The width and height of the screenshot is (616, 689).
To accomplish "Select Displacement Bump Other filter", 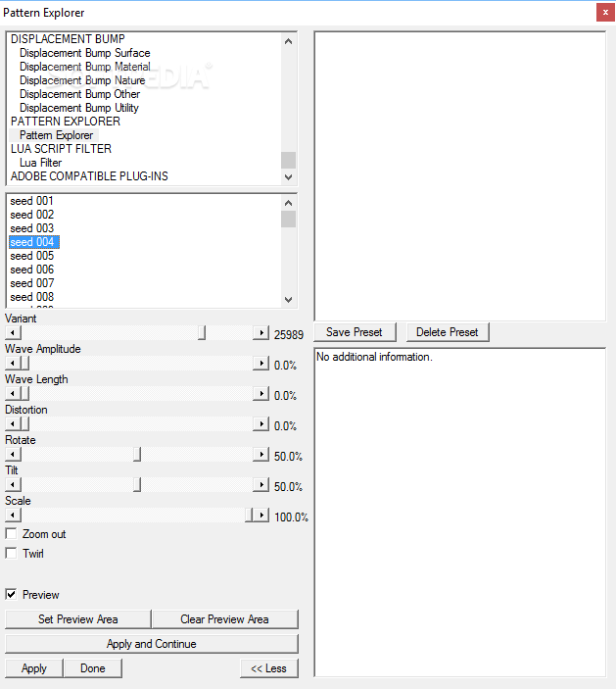I will (x=79, y=93).
